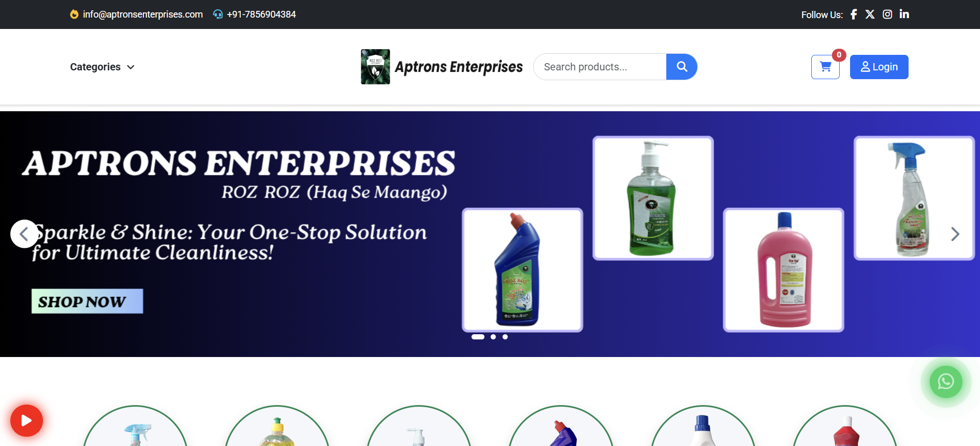Open the Instagram social icon
980x446 pixels.
click(887, 14)
